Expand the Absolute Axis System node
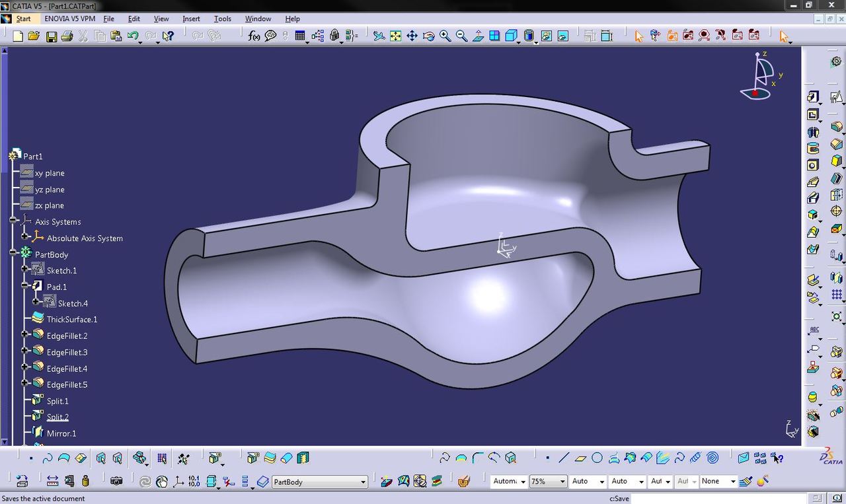The image size is (846, 504). coord(25,236)
